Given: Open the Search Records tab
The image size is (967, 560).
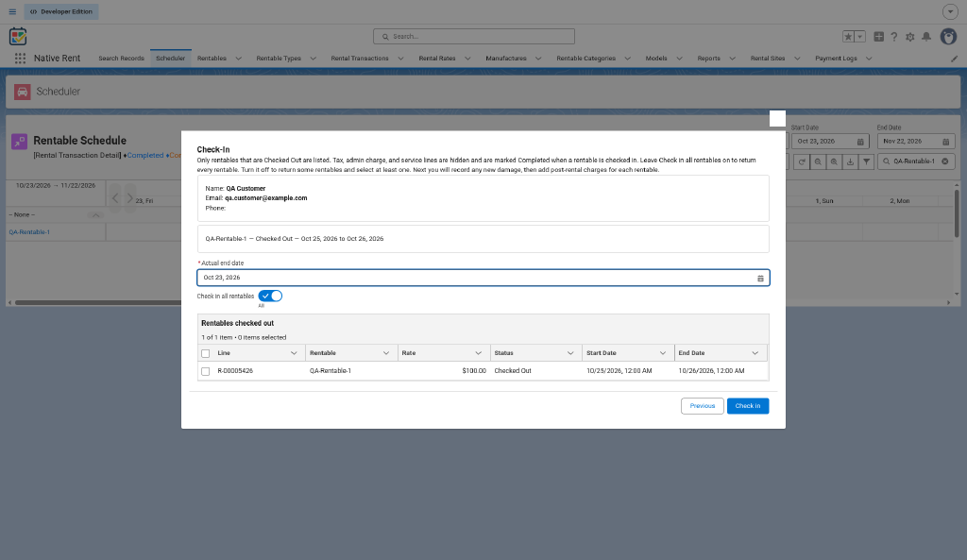Looking at the screenshot, I should pos(122,59).
